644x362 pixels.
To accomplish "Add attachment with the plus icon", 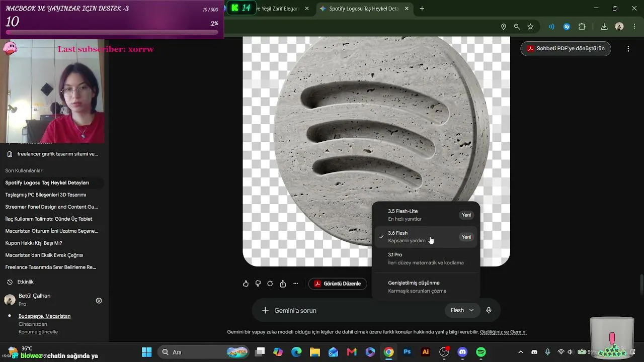I will pyautogui.click(x=265, y=310).
